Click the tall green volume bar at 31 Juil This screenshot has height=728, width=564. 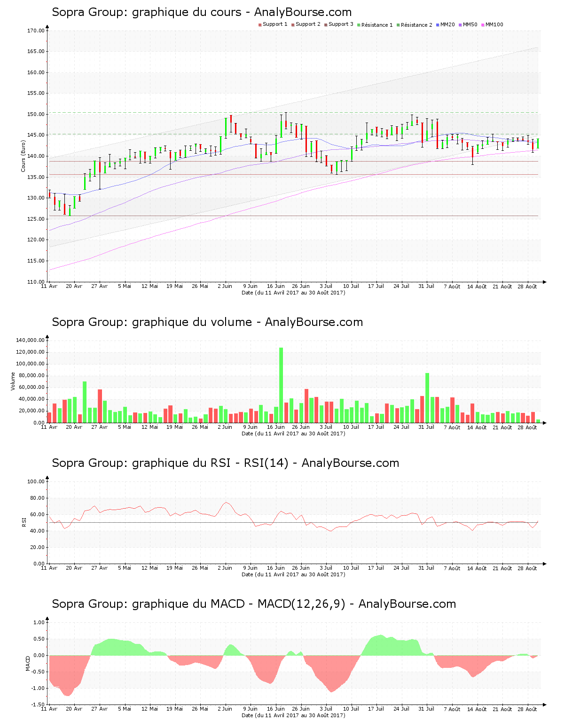point(427,398)
